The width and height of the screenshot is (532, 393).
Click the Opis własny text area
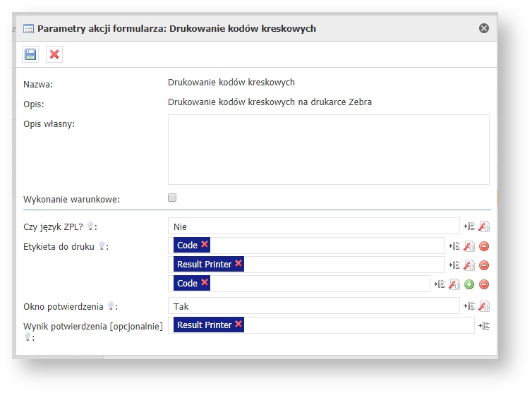pyautogui.click(x=328, y=149)
